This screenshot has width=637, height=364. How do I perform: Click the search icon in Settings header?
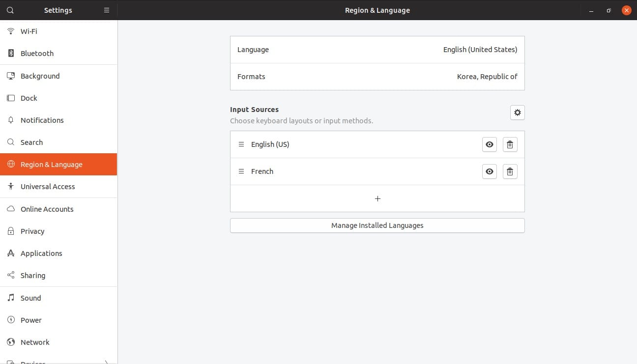click(x=10, y=10)
